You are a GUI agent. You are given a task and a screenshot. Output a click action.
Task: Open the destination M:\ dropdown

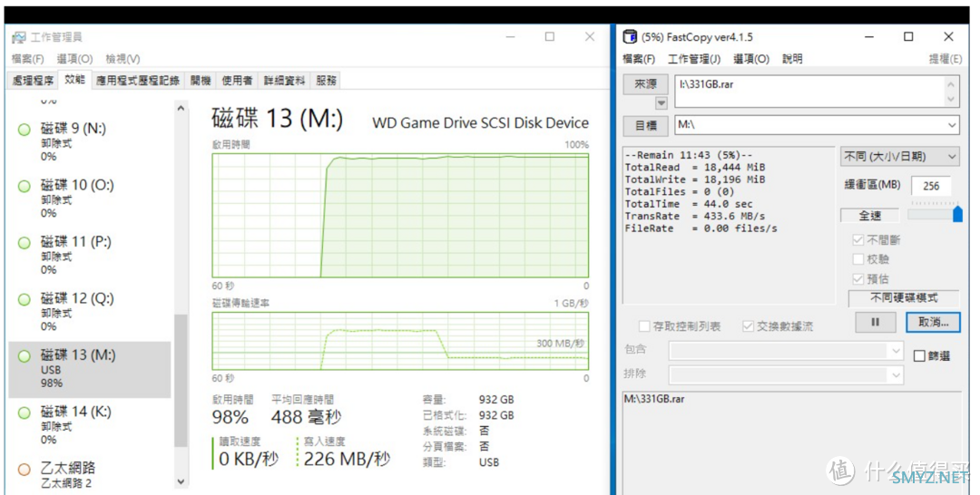[x=951, y=125]
